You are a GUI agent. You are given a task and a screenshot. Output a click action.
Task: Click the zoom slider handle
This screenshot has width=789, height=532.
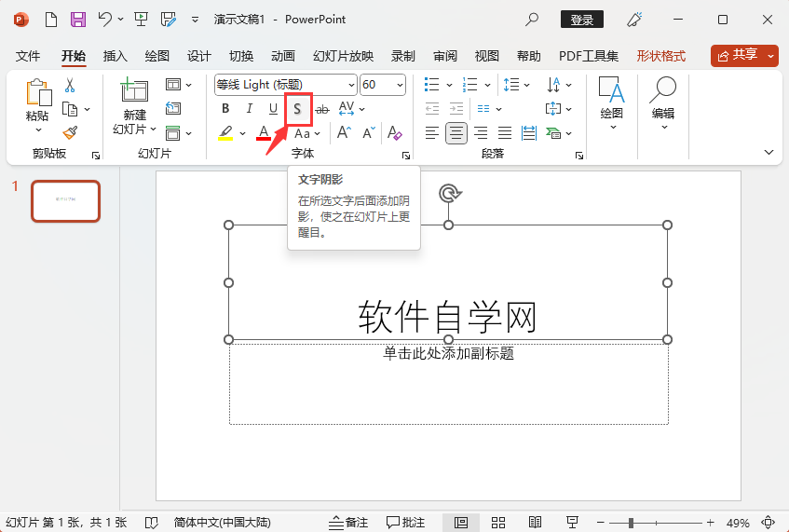631,523
